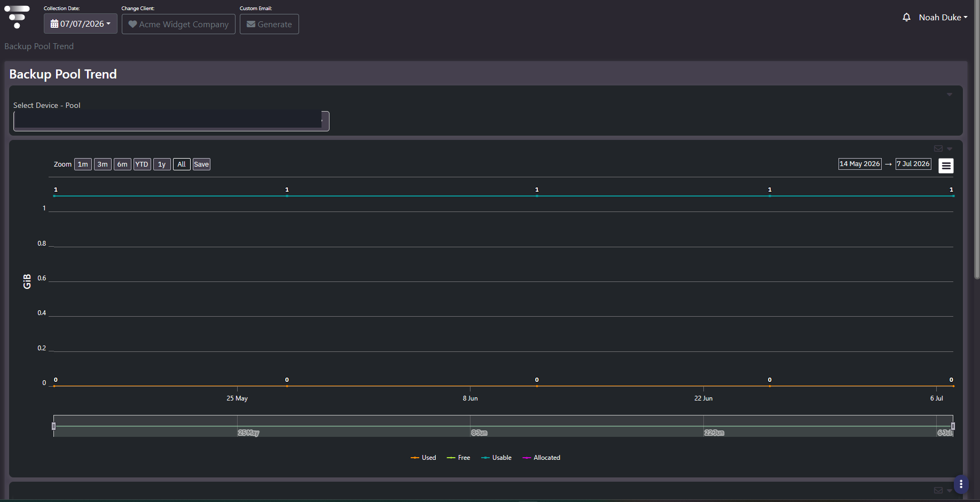Image resolution: width=980 pixels, height=502 pixels.
Task: Change client Acme Widget Company
Action: point(178,24)
